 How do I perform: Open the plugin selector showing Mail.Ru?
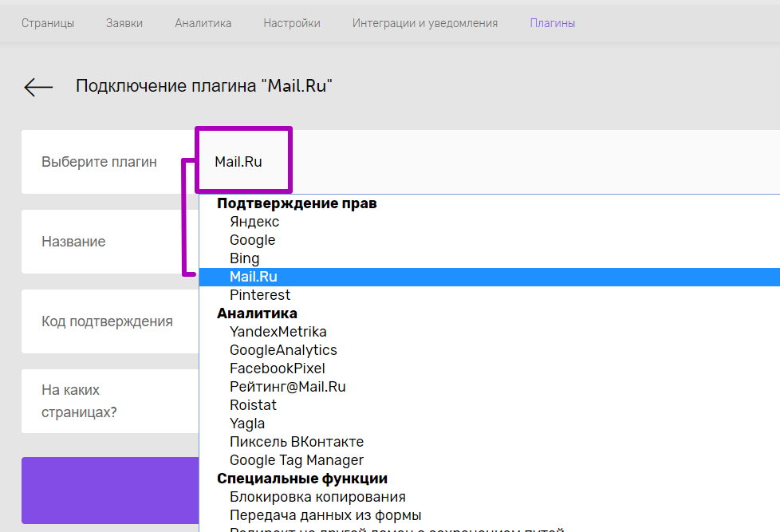tap(490, 162)
